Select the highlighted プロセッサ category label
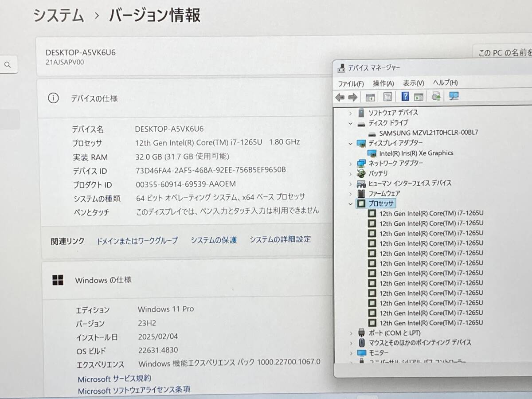 pyautogui.click(x=381, y=203)
